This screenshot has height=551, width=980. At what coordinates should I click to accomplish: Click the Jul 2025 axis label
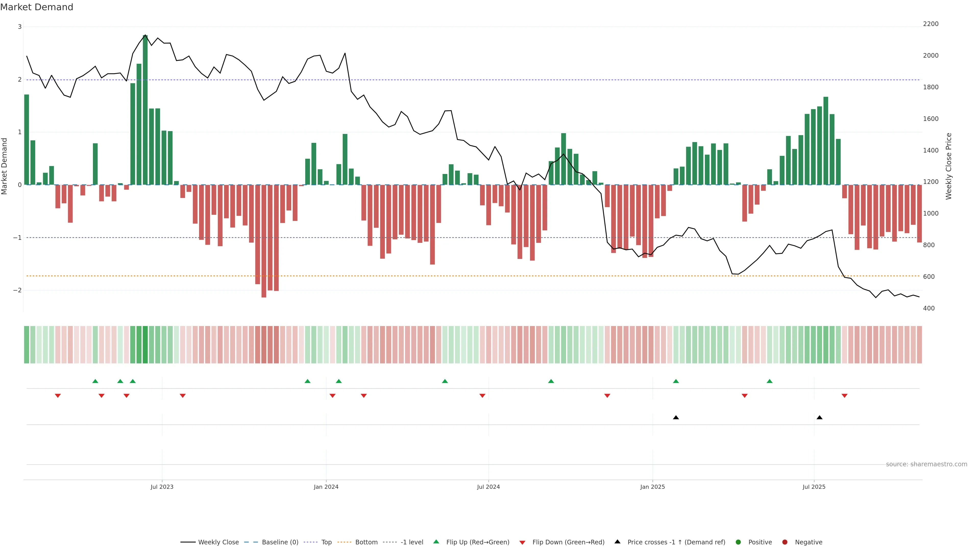point(814,487)
